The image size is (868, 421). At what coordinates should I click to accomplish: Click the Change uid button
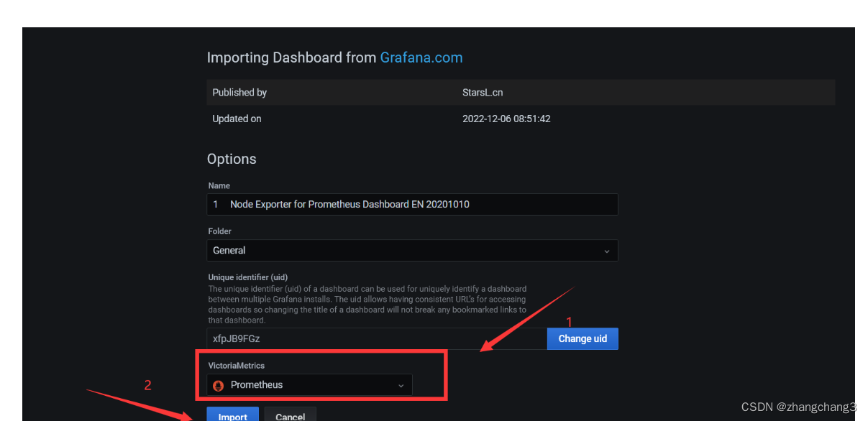[x=583, y=338]
